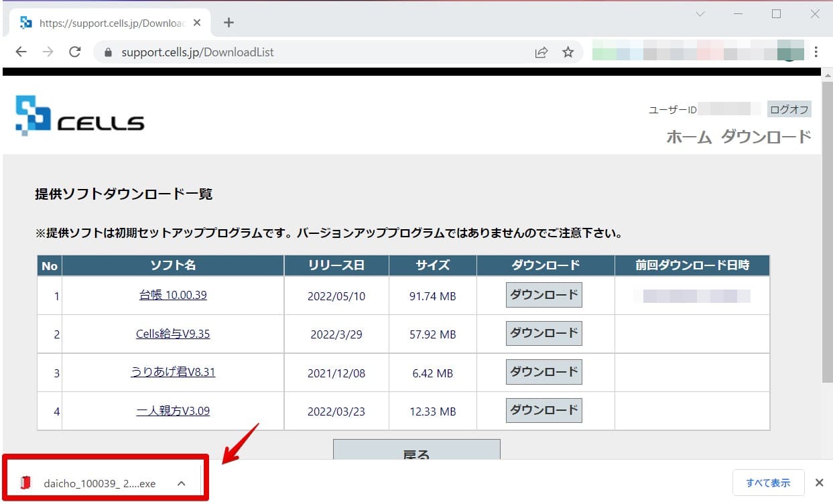833x504 pixels.
Task: Close the support.cells.jp tab
Action: pyautogui.click(x=197, y=23)
